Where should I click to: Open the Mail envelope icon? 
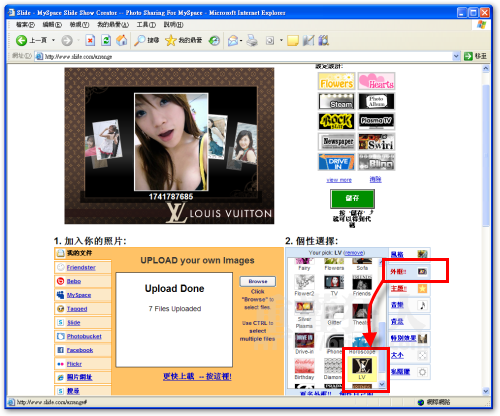[x=233, y=41]
